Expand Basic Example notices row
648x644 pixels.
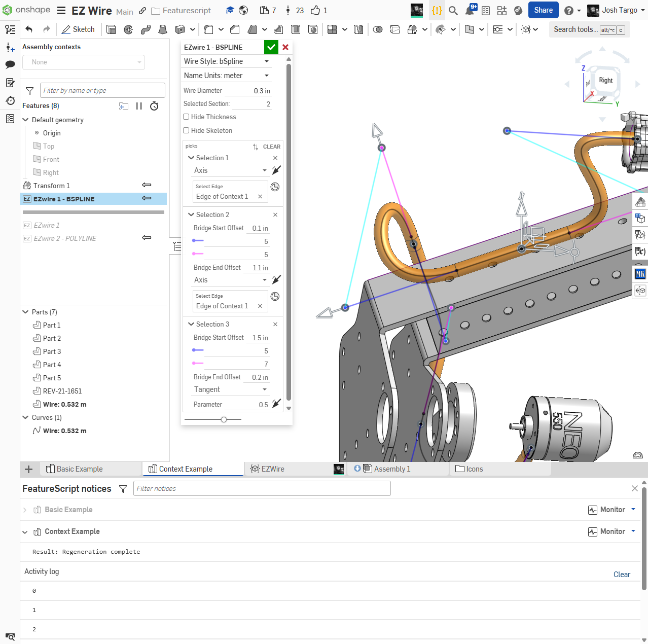[x=24, y=510]
